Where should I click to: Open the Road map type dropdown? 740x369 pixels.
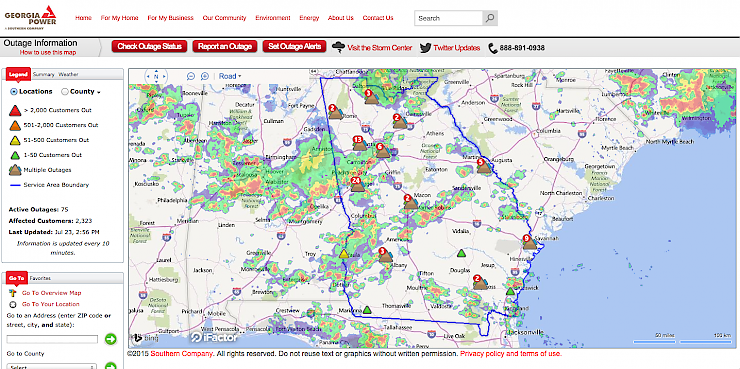pos(230,76)
